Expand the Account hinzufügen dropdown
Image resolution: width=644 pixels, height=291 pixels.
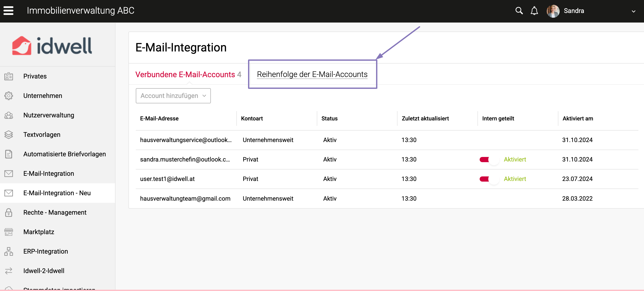coord(173,96)
